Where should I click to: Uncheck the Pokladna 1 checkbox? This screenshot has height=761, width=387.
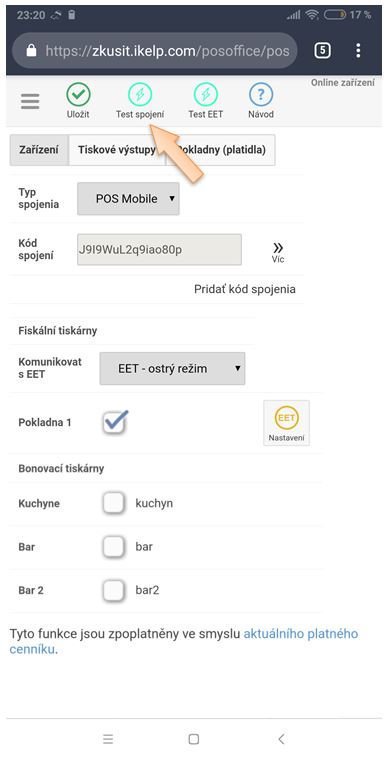pyautogui.click(x=115, y=422)
